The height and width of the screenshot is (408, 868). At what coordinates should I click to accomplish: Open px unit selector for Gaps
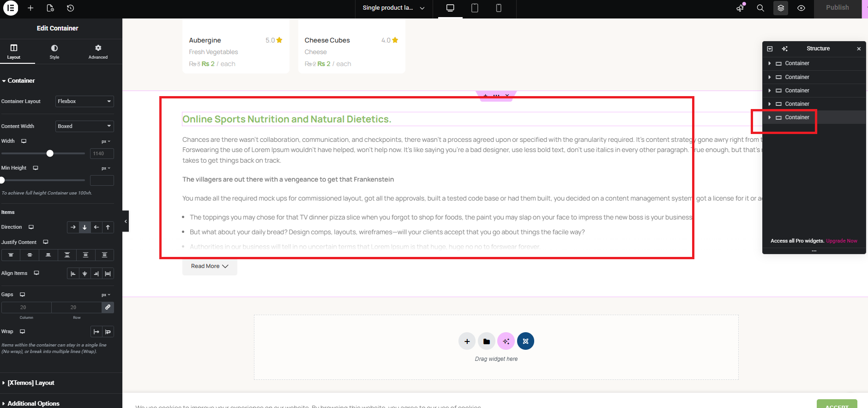[106, 295]
